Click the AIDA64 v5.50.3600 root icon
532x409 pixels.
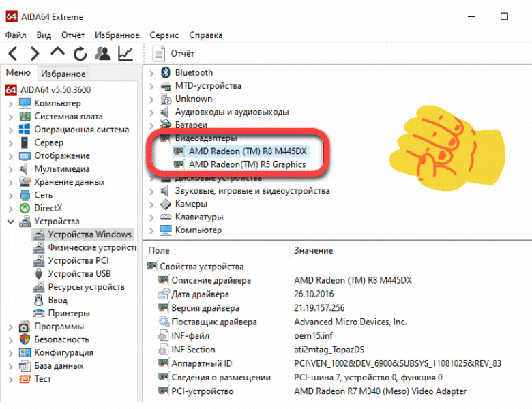pyautogui.click(x=11, y=90)
